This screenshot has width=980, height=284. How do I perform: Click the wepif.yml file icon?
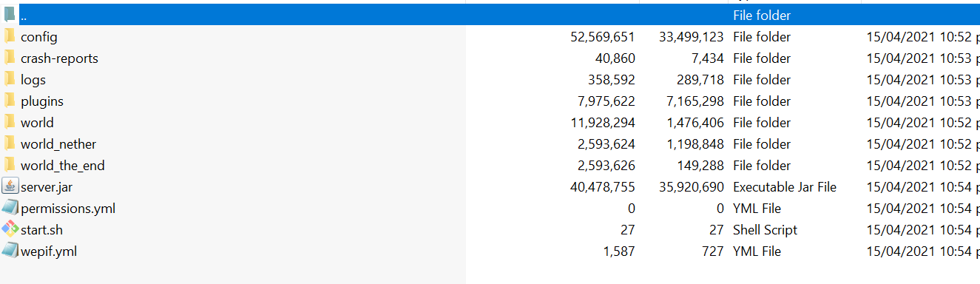(x=10, y=251)
